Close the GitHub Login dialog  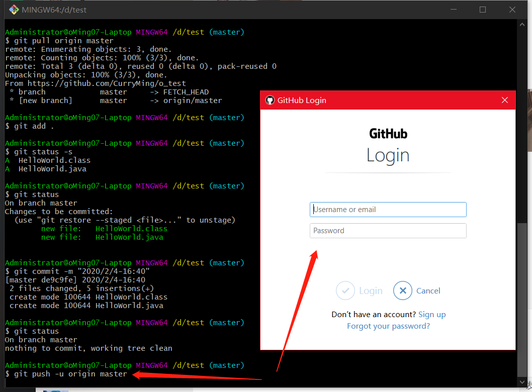pyautogui.click(x=505, y=100)
